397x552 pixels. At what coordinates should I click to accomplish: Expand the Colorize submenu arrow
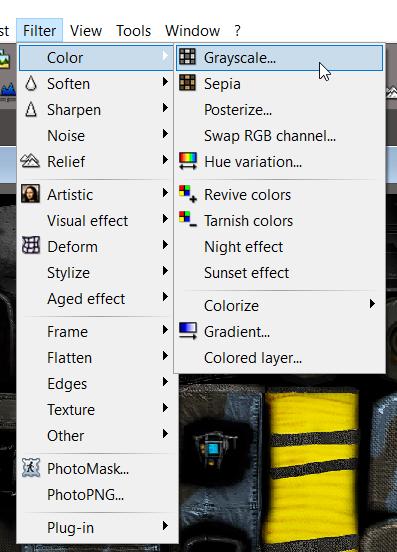click(372, 304)
